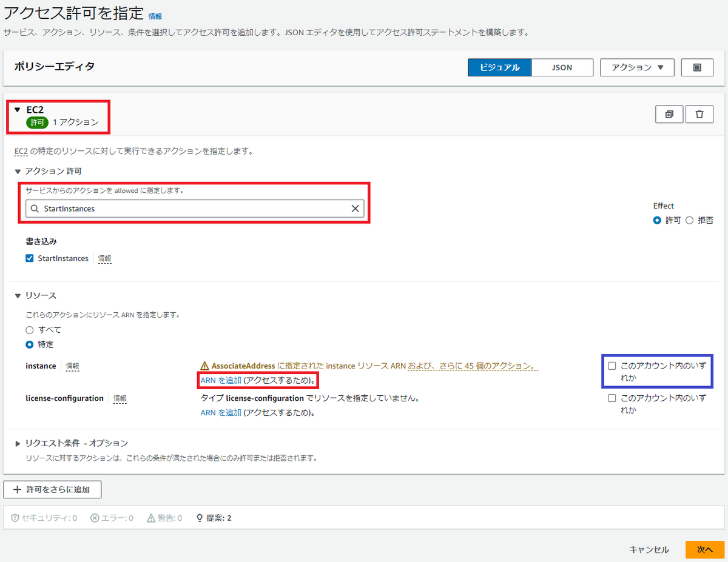Click the 書き込み group label
Screen dimensions: 728x562
click(41, 241)
